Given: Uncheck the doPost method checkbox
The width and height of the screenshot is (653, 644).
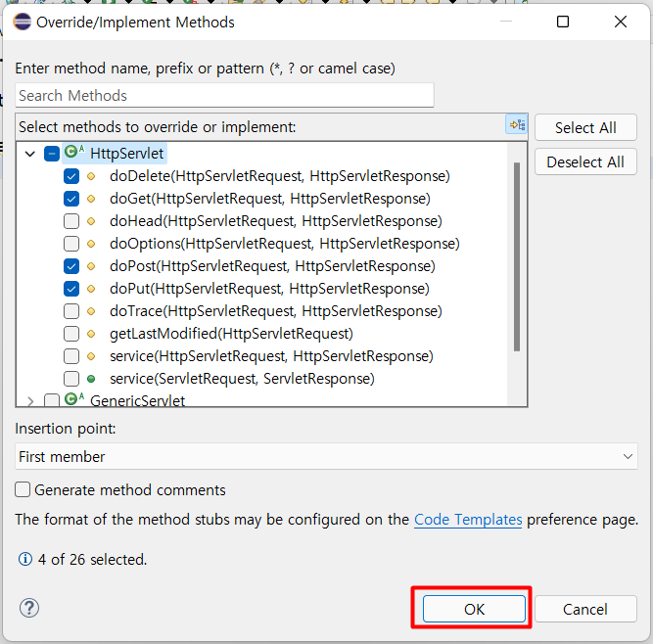Looking at the screenshot, I should (x=71, y=266).
